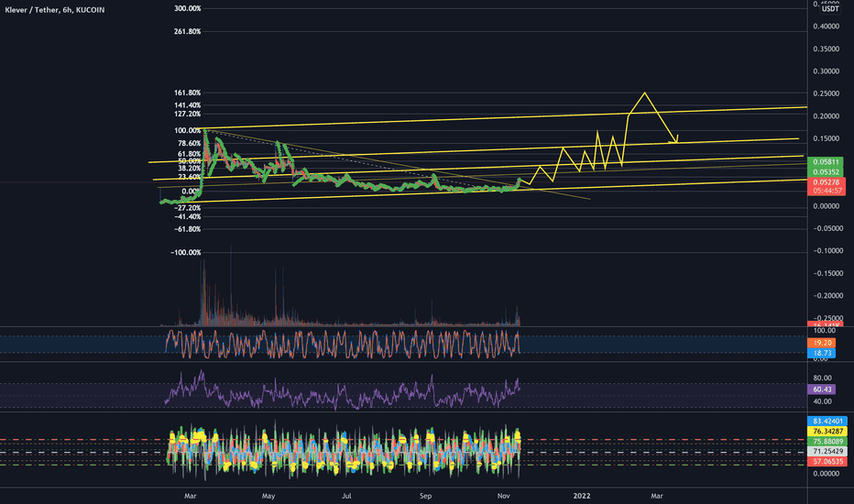The width and height of the screenshot is (854, 504).
Task: Click the white 71.25429 indicator value tag
Action: tap(827, 451)
